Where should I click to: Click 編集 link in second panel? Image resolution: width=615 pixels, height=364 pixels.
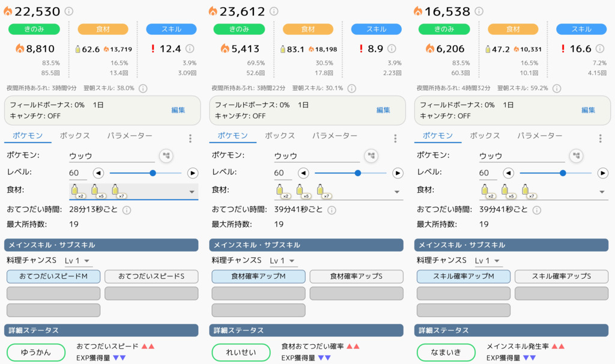coord(383,110)
